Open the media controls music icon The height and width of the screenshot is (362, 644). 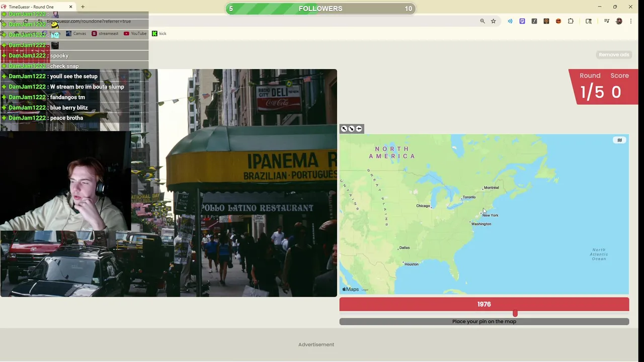(607, 21)
